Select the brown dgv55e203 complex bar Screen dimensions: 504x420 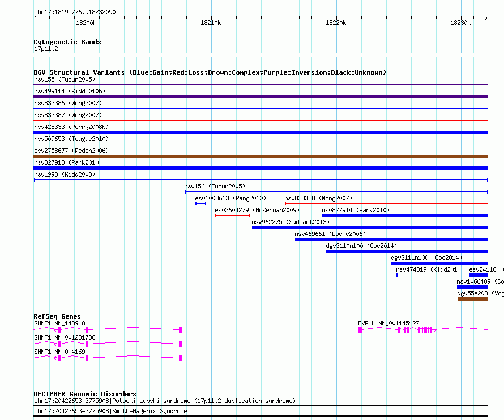(473, 299)
